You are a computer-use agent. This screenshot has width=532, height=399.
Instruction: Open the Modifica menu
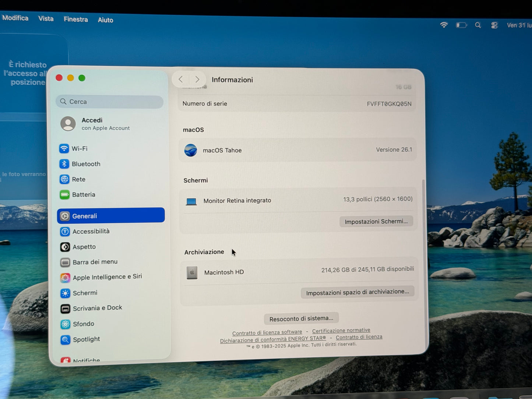[15, 18]
